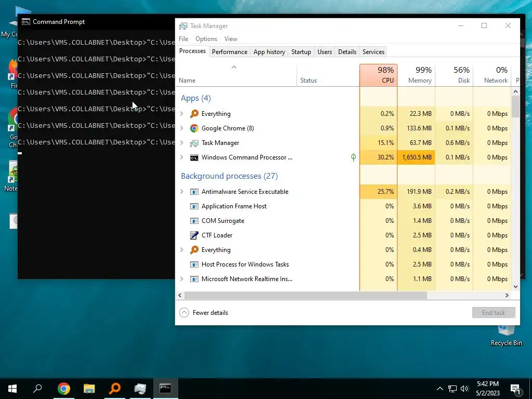Click the Background processes (27) heading
This screenshot has height=399, width=532.
[229, 176]
